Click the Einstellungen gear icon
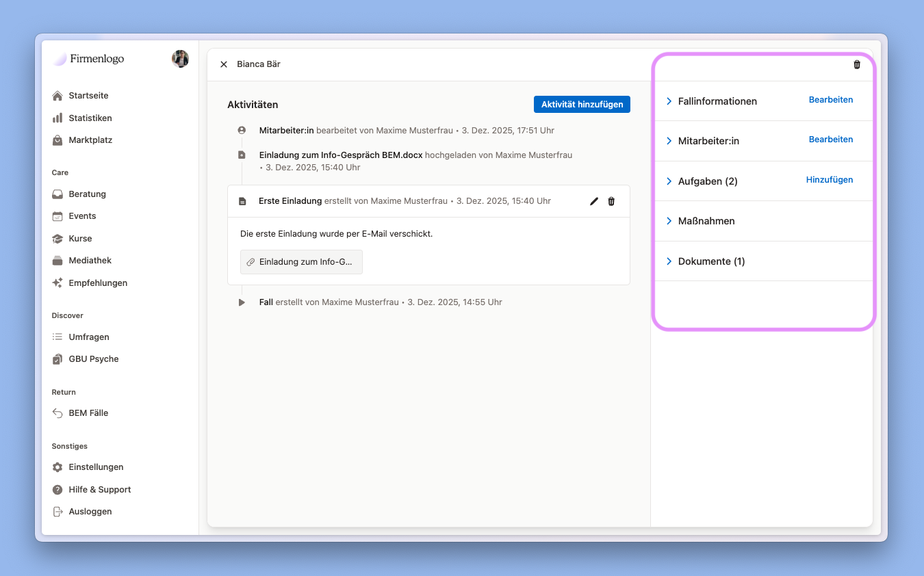 57,467
